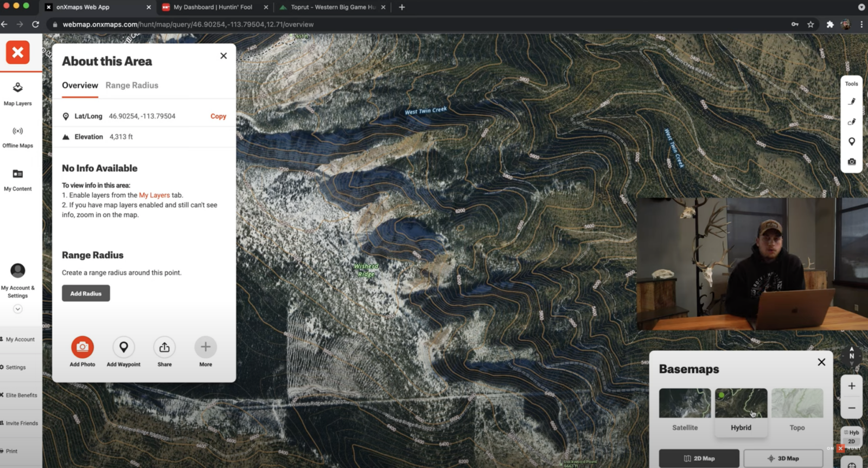
Task: Open My Content in the sidebar
Action: tap(18, 179)
